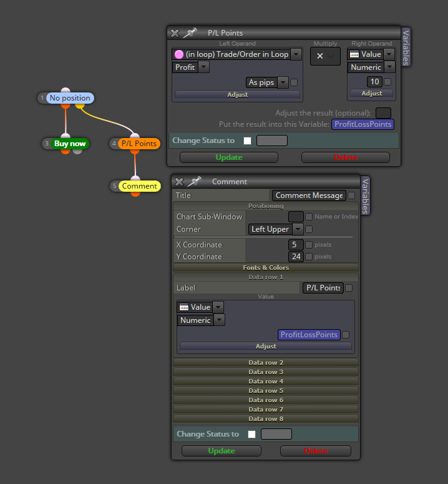
Task: Open Data row 1 Value dropdown
Action: (218, 307)
